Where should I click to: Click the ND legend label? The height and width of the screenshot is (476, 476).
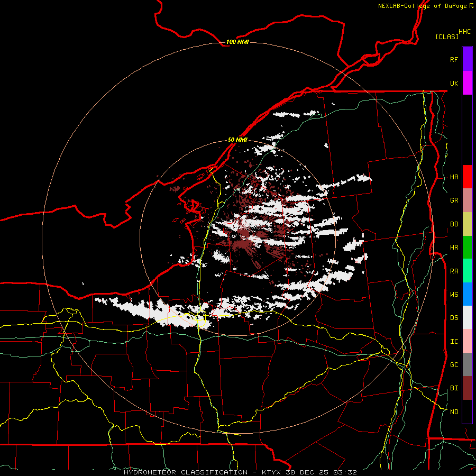tap(454, 412)
